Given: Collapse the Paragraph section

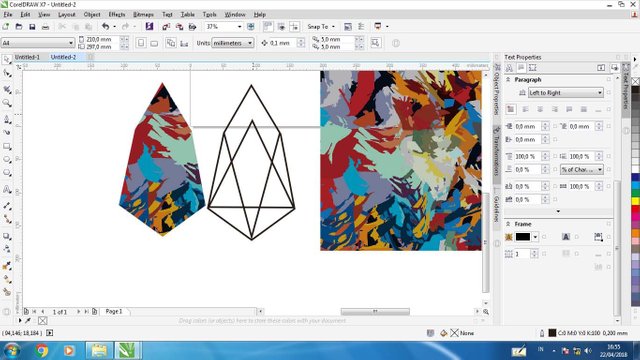Looking at the screenshot, I should [x=508, y=80].
